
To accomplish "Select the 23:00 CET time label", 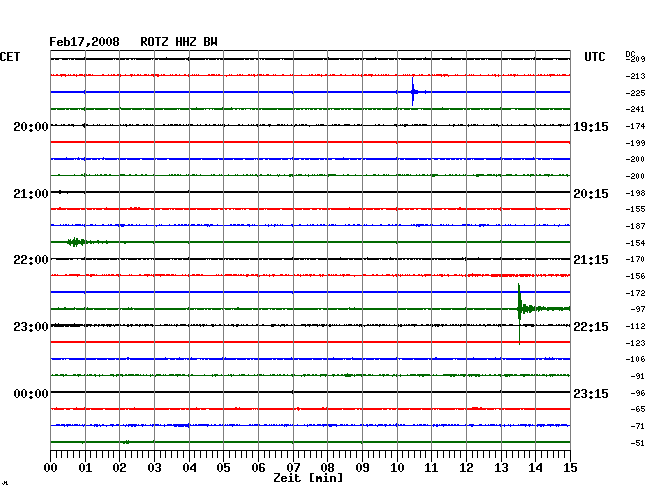I will pos(31,327).
